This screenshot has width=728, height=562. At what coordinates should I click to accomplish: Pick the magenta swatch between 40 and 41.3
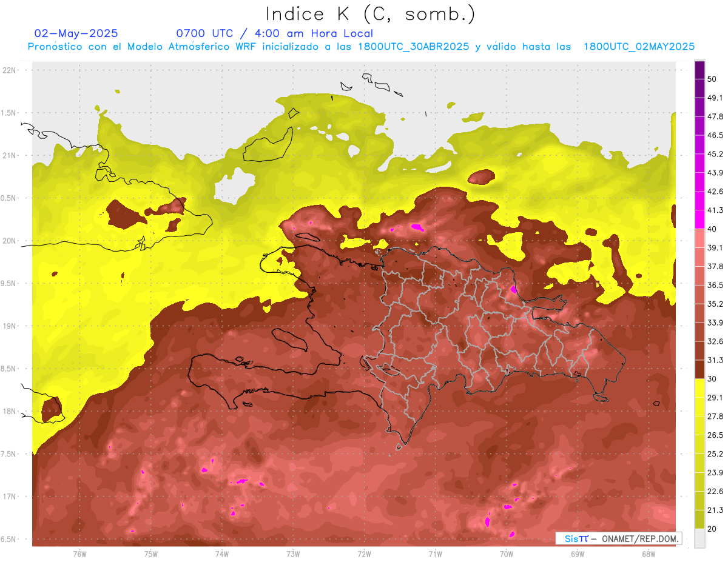pyautogui.click(x=699, y=220)
